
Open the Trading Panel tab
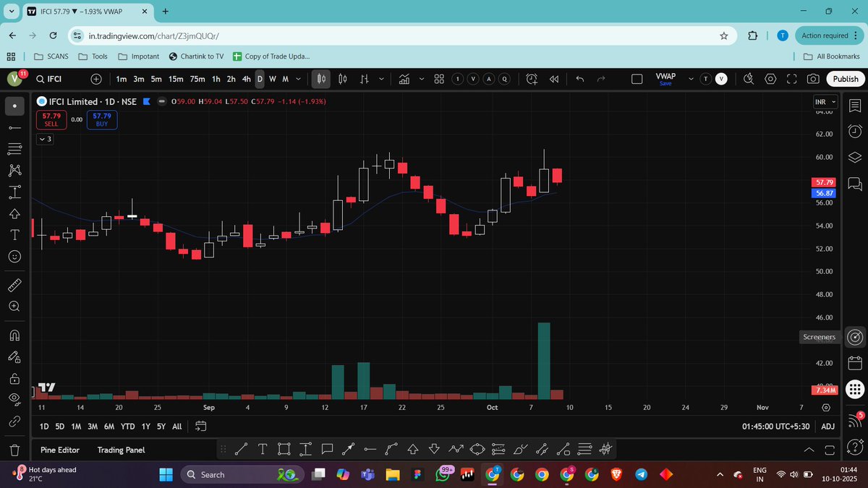tap(122, 450)
